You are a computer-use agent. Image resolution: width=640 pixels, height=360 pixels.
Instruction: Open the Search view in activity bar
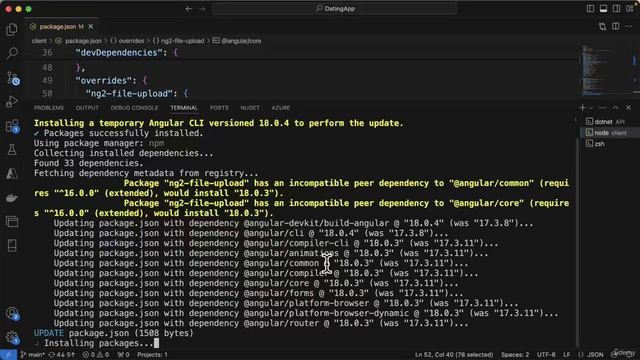click(12, 53)
